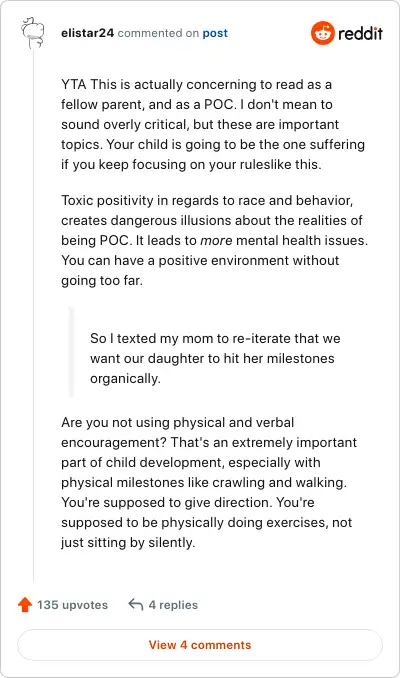
Task: Click the word "organically." in the quote
Action: pyautogui.click(x=125, y=379)
